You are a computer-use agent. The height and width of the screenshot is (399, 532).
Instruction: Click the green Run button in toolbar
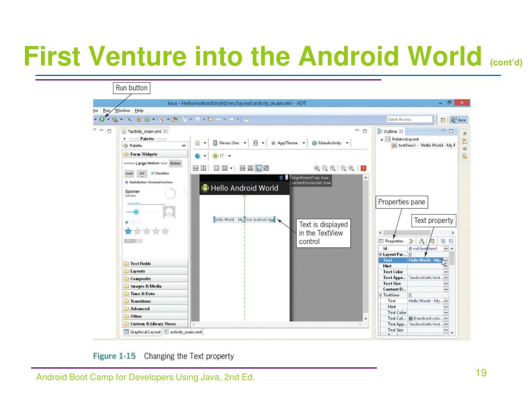[102, 119]
